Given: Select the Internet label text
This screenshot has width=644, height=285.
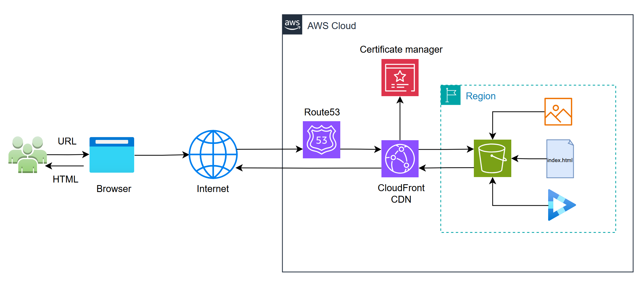Looking at the screenshot, I should [x=213, y=189].
